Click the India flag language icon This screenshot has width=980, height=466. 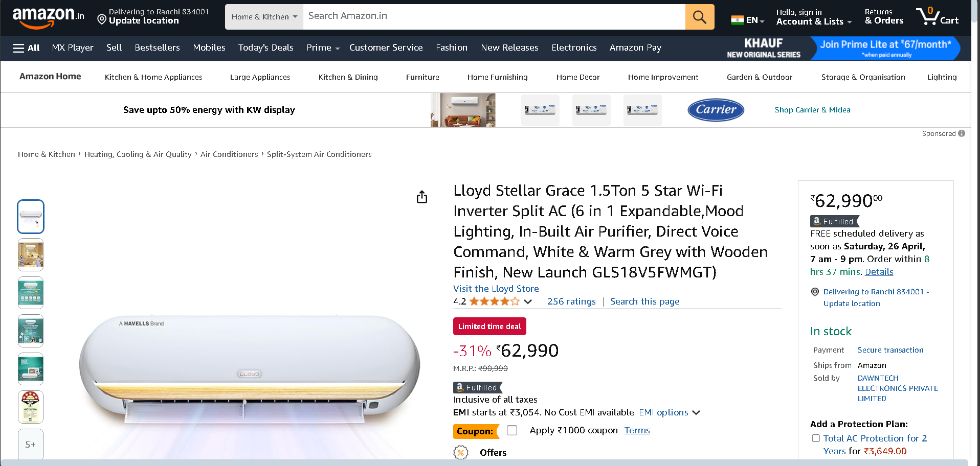(737, 20)
